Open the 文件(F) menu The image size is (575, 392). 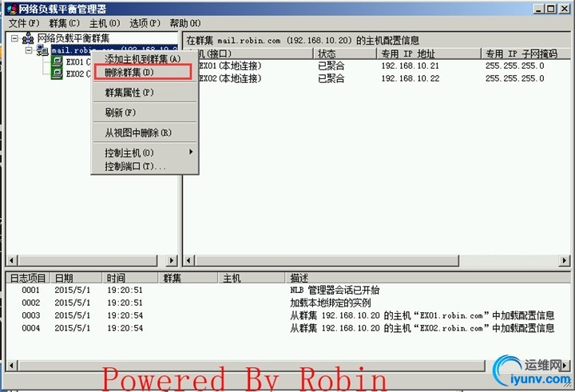24,23
